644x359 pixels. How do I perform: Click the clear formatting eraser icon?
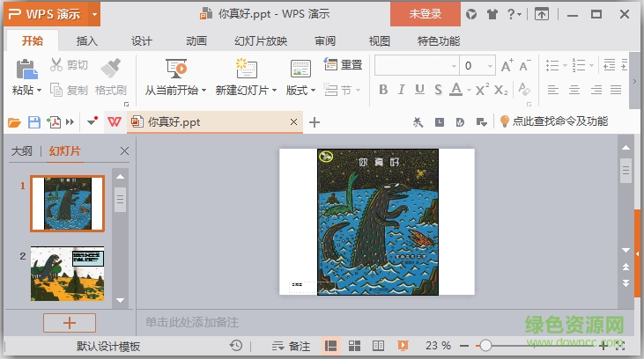[x=524, y=89]
